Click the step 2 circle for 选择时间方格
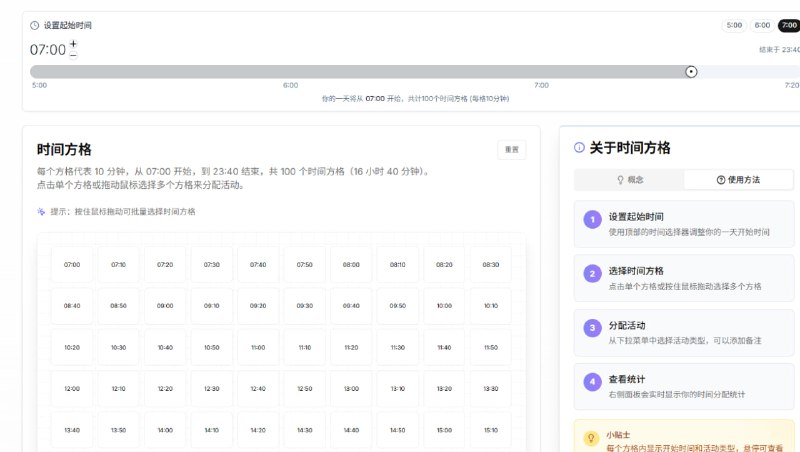 click(592, 274)
